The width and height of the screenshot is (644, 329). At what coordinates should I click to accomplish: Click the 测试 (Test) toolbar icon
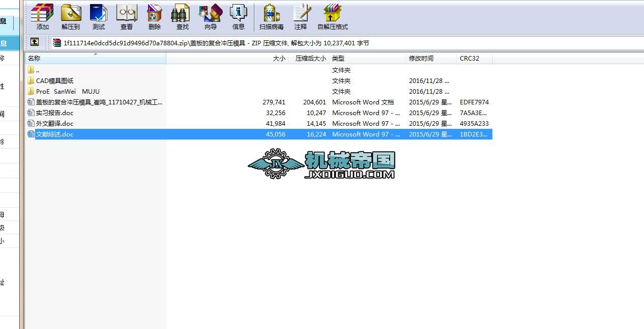coord(98,13)
